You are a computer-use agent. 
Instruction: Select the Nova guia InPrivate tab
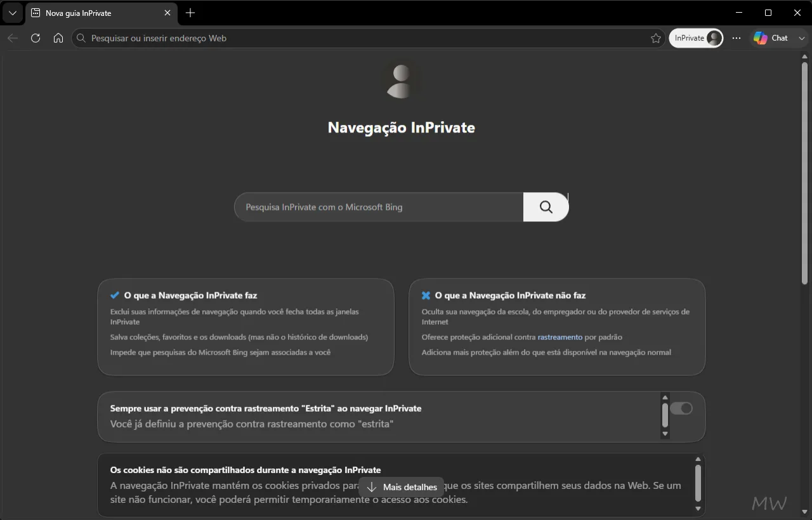pyautogui.click(x=101, y=13)
